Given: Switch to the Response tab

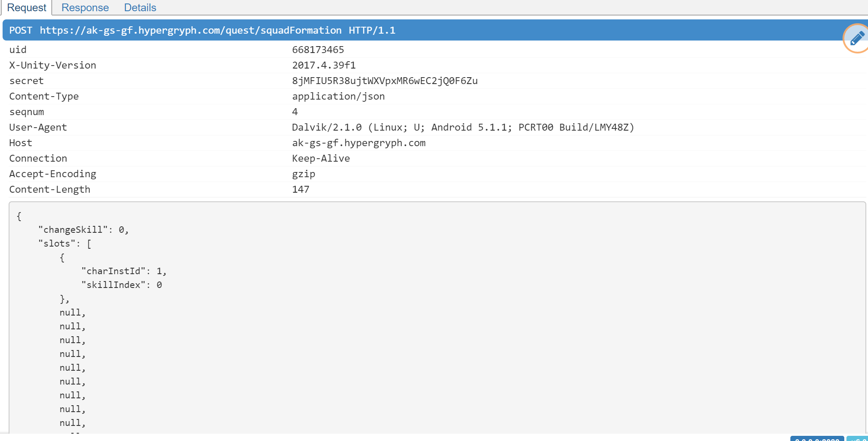Looking at the screenshot, I should (x=85, y=7).
